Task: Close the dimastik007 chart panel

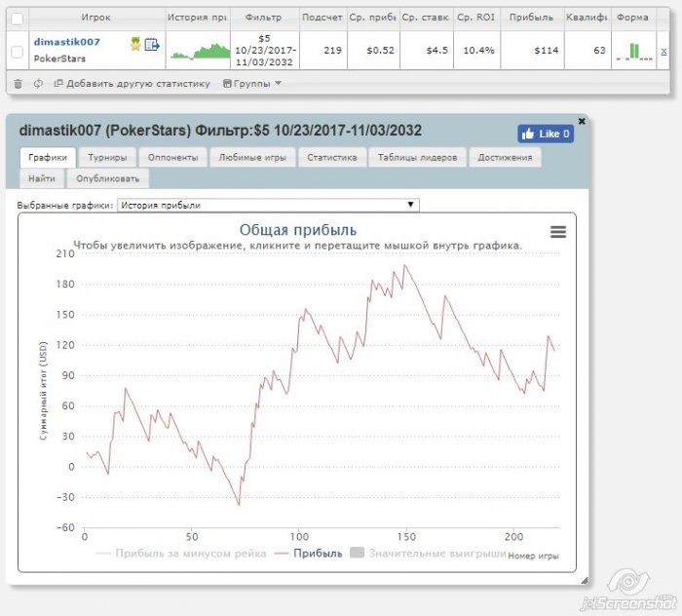Action: pos(582,121)
